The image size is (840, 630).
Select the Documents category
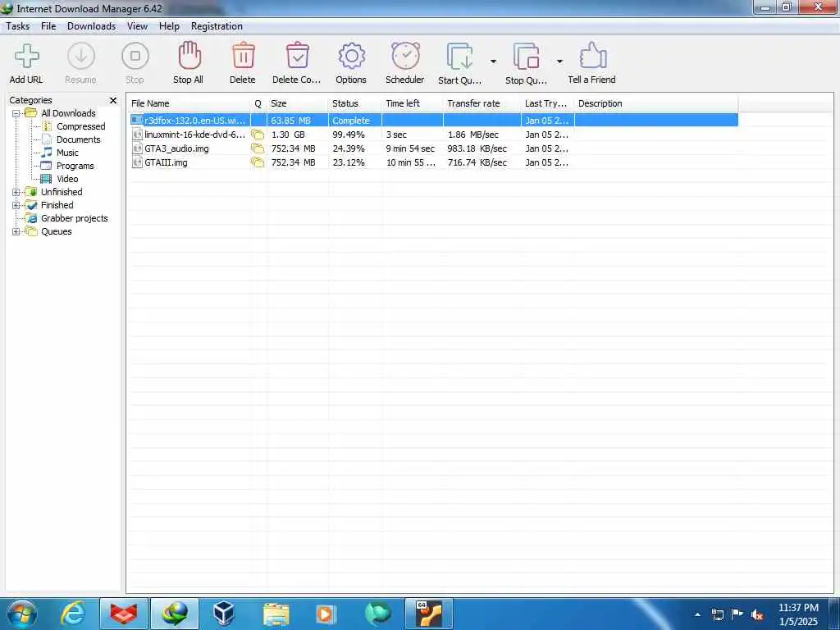[x=78, y=139]
